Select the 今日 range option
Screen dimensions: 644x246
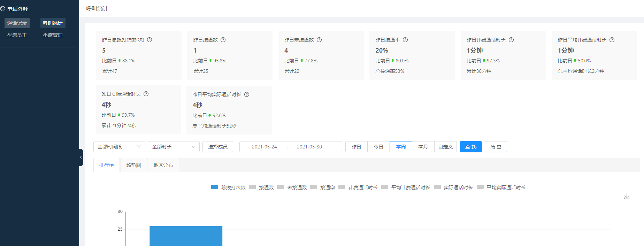pyautogui.click(x=379, y=147)
